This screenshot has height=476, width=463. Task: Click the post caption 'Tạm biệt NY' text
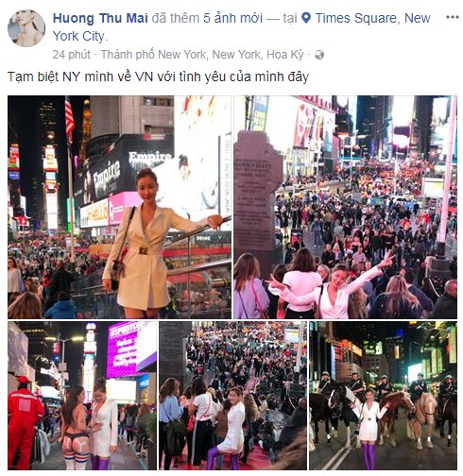click(x=158, y=76)
